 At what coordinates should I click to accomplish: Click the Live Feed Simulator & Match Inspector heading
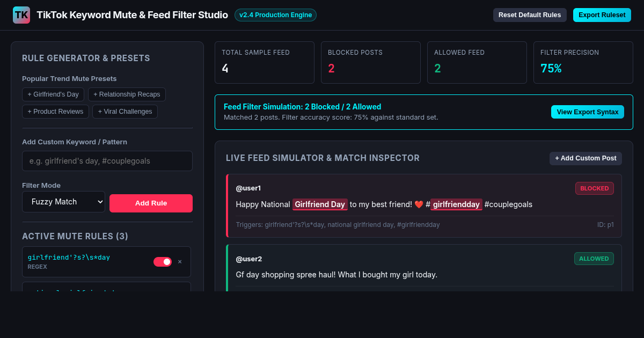[x=323, y=158]
